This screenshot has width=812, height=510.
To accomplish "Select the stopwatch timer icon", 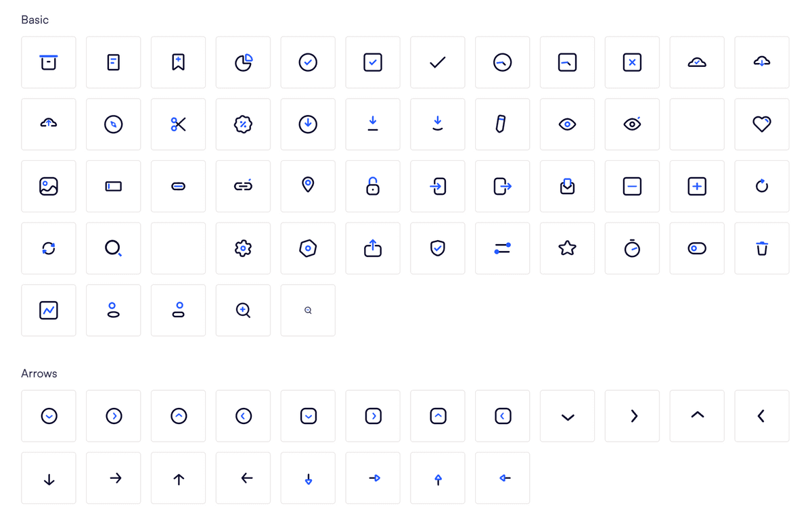I will point(632,248).
